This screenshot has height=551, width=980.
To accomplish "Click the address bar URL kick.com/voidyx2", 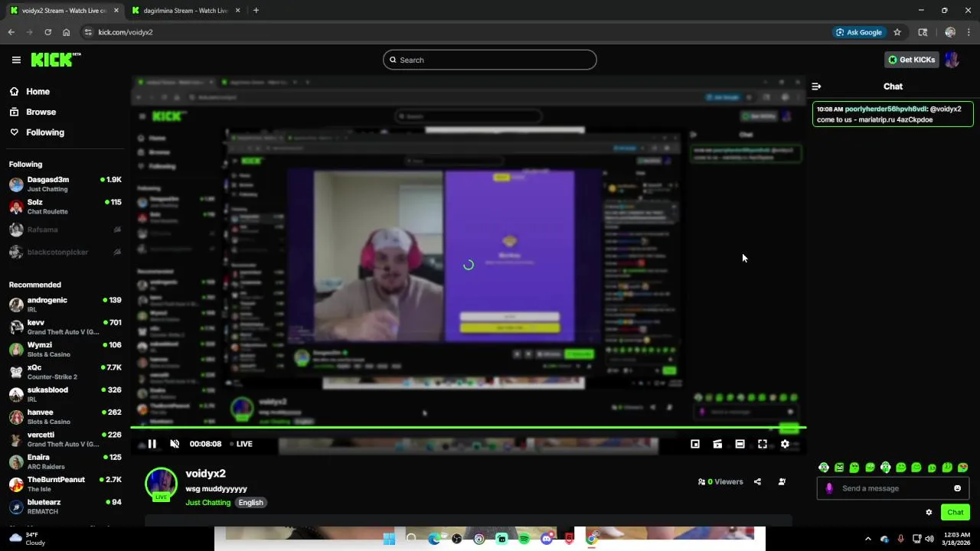I will click(x=126, y=32).
